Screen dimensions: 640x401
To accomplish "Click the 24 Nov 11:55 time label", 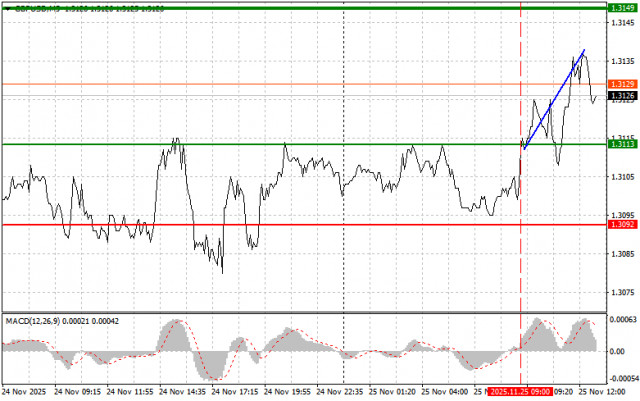I will click(x=130, y=392).
